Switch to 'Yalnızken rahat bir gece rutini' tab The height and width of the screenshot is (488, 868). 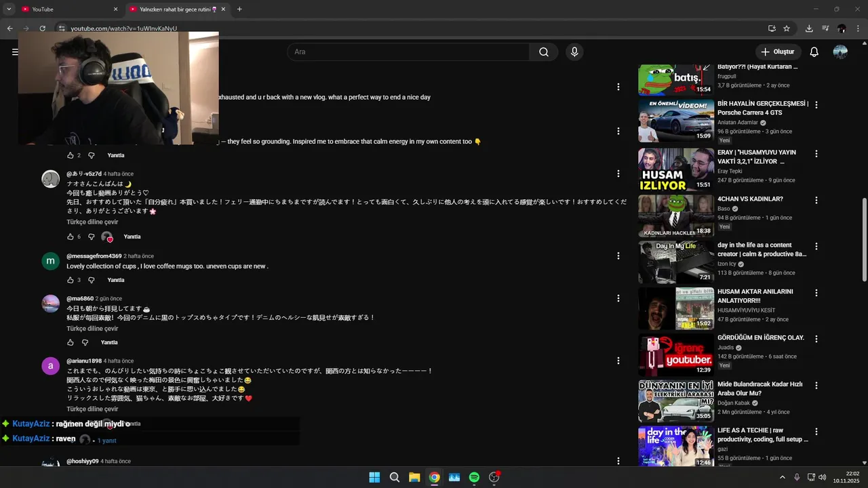[178, 9]
